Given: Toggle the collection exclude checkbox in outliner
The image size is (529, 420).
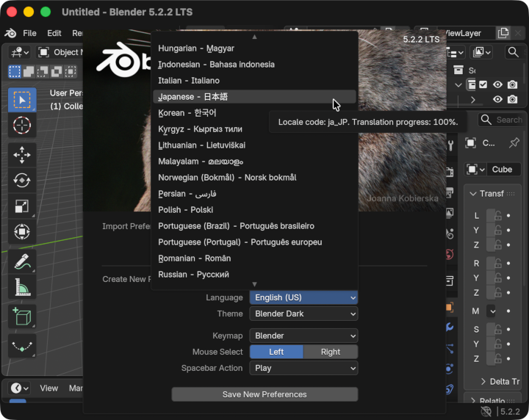Looking at the screenshot, I should [483, 84].
